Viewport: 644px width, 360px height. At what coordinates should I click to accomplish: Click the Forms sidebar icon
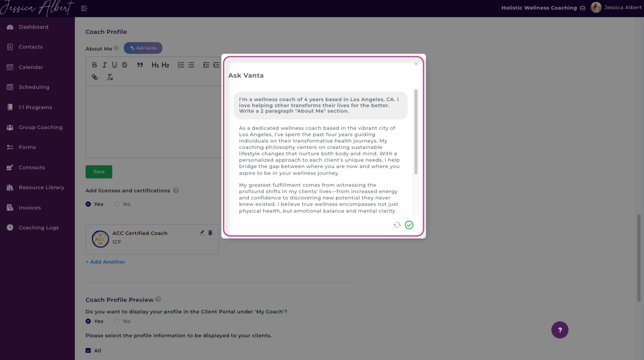10,147
